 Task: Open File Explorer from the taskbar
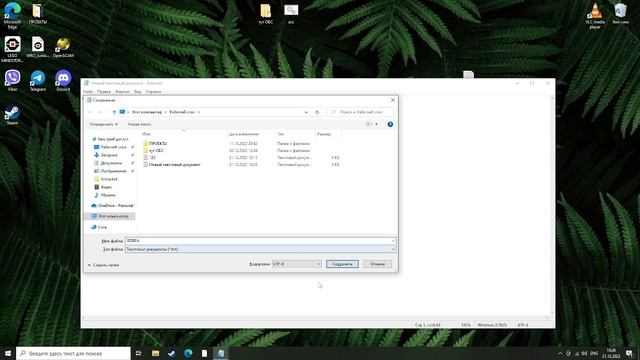pyautogui.click(x=156, y=353)
